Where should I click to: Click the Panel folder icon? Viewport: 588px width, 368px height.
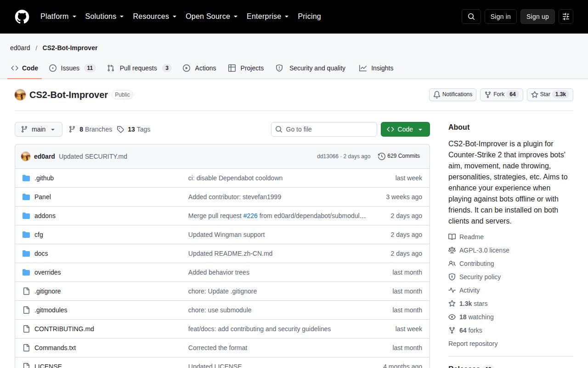[26, 197]
